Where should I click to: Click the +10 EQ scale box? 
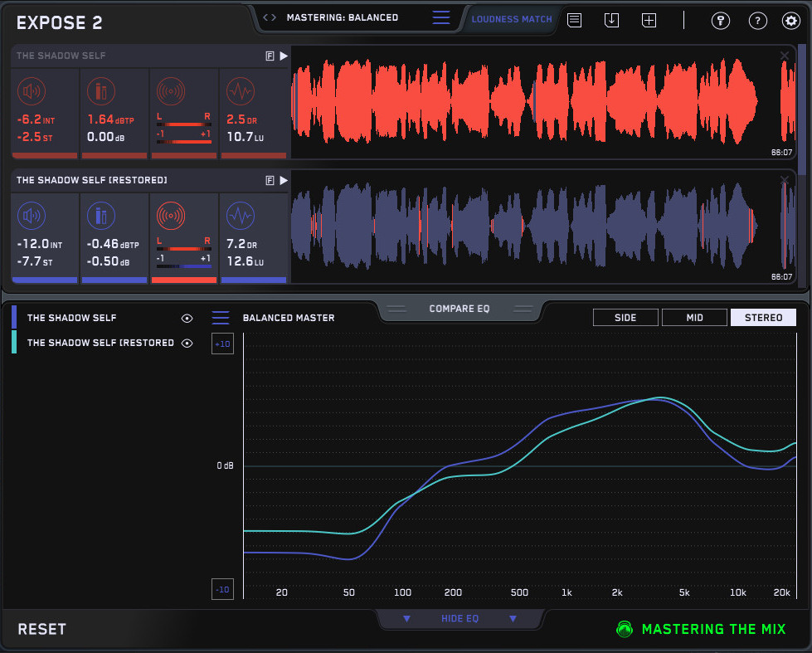click(x=222, y=344)
